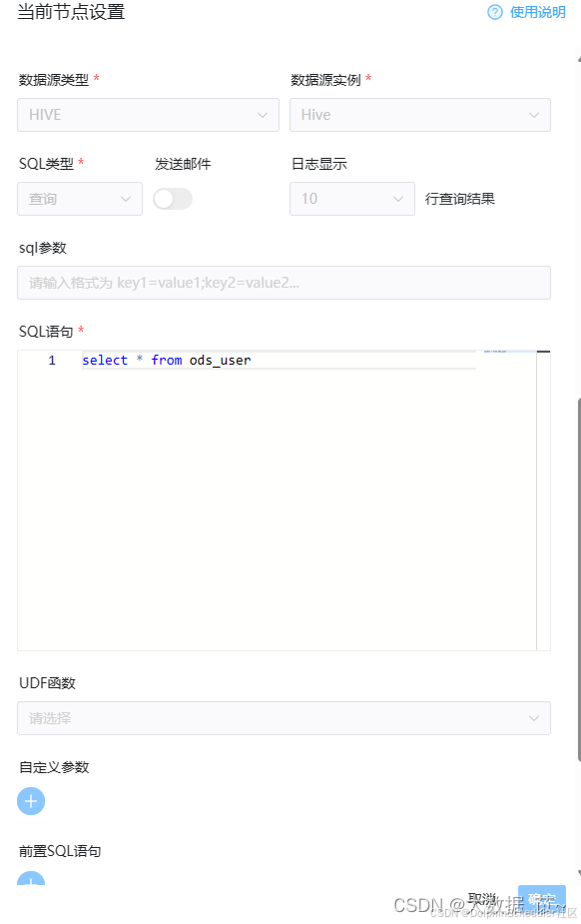Click into the SQL语句 code editor
The width and height of the screenshot is (581, 924).
pos(284,500)
